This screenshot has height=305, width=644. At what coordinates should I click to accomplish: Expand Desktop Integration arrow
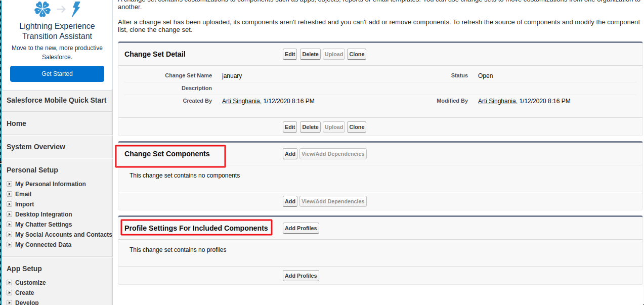coord(9,214)
